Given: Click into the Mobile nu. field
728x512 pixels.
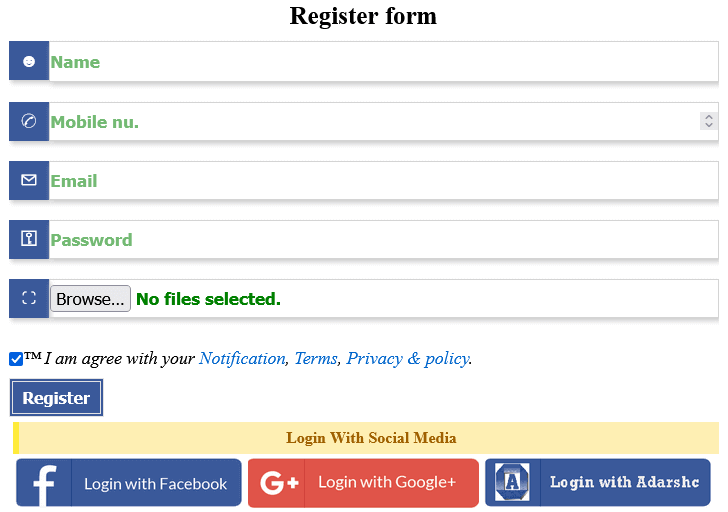Looking at the screenshot, I should [370, 122].
